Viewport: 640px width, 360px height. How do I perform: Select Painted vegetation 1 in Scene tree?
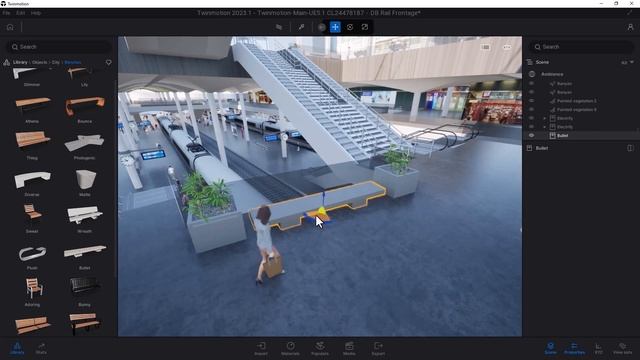576,101
